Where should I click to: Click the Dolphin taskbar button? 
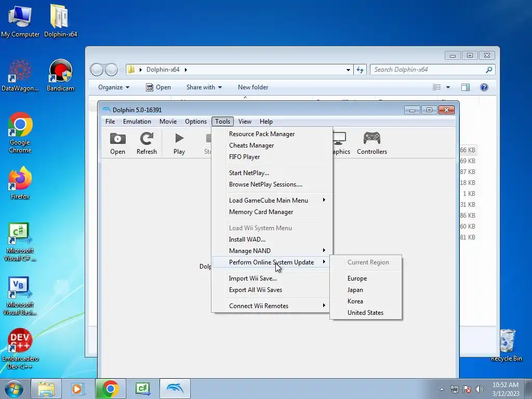coord(175,389)
